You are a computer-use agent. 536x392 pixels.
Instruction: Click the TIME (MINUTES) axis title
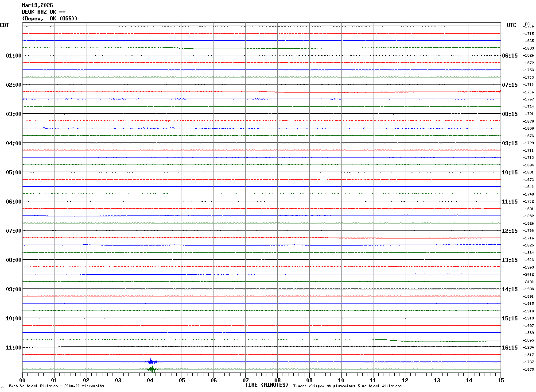point(267,385)
